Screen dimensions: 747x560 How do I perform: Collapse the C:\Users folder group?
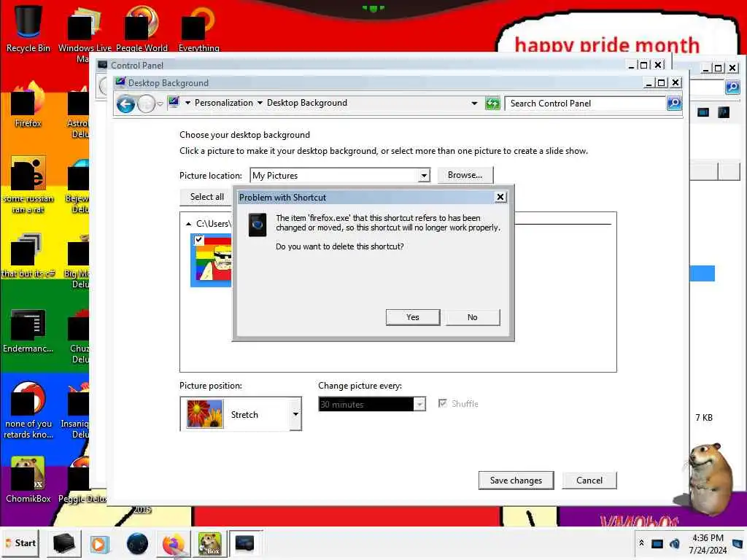point(189,224)
